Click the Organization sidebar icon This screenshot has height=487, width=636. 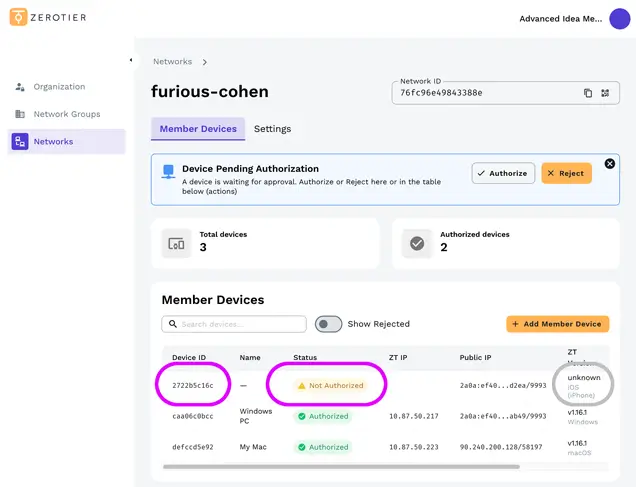point(20,87)
